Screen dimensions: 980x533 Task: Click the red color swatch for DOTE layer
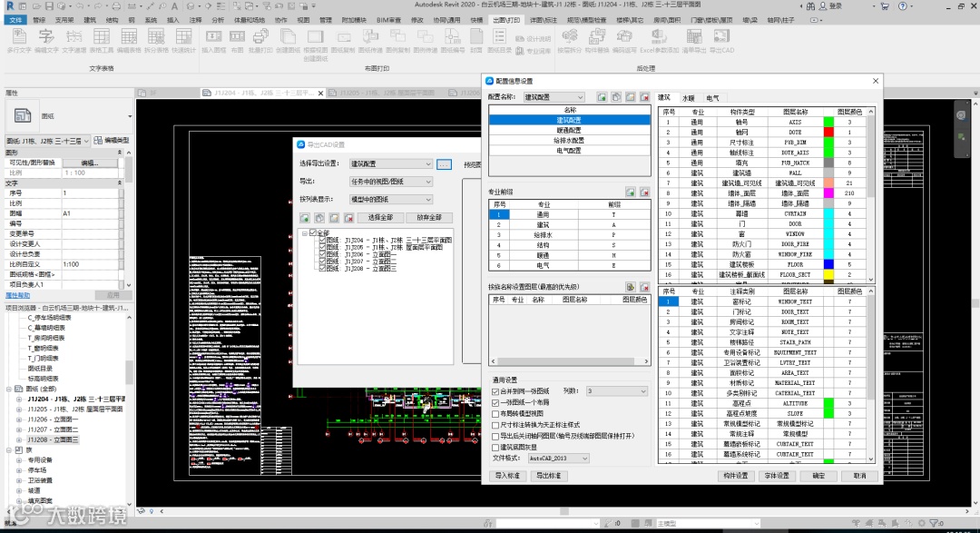point(828,132)
